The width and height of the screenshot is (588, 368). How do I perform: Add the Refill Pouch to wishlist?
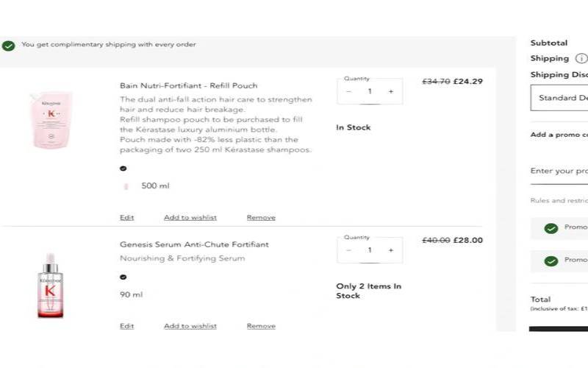point(190,218)
